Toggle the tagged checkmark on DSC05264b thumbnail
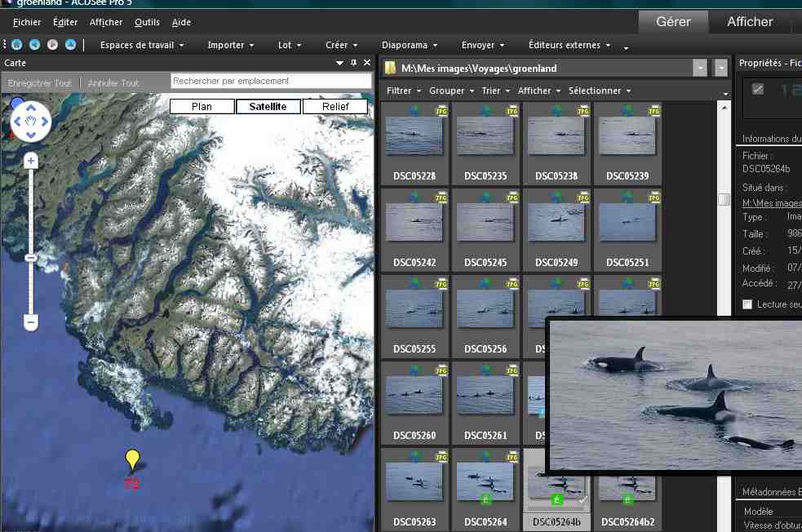 [582, 500]
